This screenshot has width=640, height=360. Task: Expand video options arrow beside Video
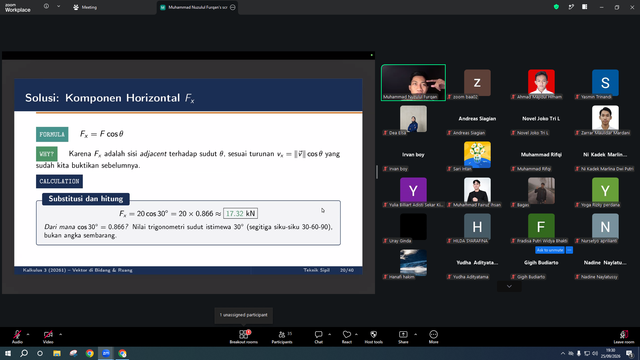(x=60, y=334)
